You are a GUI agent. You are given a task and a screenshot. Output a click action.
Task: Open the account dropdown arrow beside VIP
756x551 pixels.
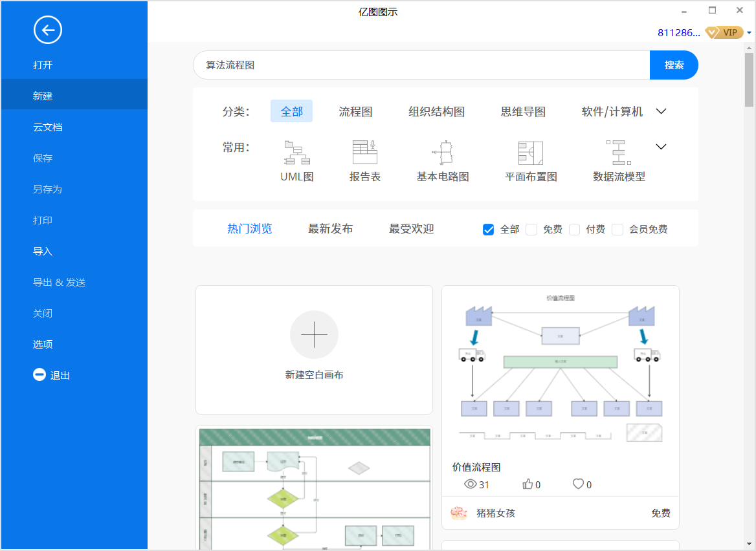point(750,33)
